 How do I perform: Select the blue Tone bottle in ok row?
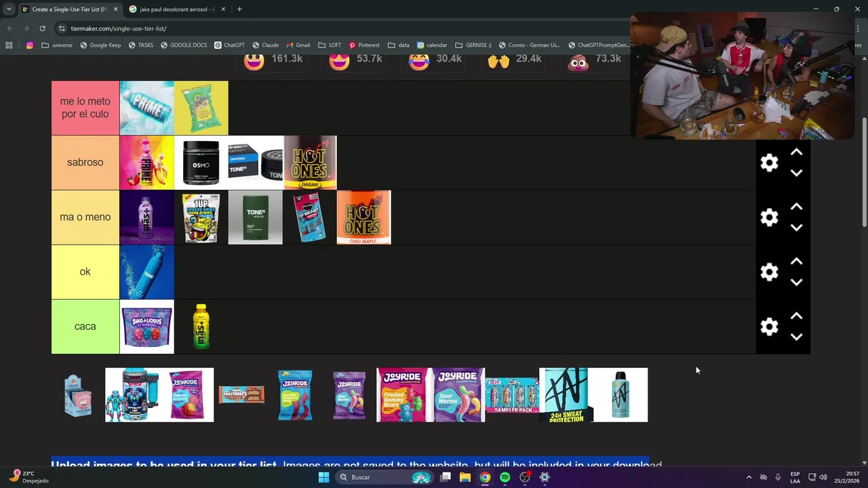coord(147,272)
